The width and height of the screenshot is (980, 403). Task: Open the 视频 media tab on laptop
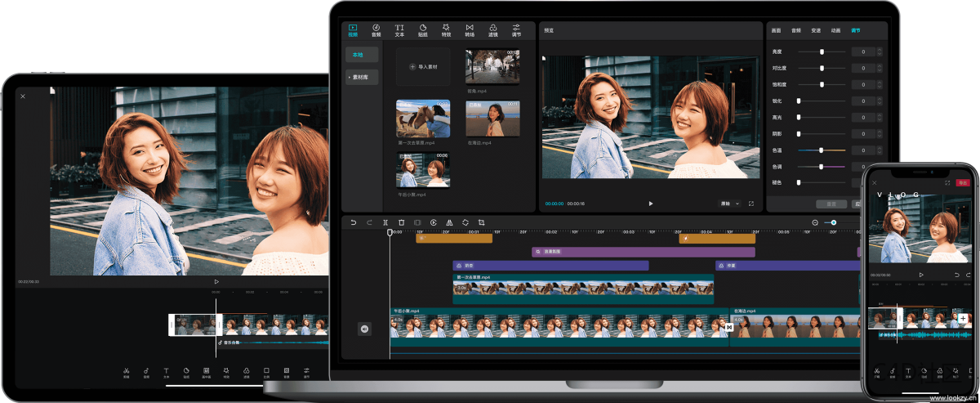[x=353, y=30]
